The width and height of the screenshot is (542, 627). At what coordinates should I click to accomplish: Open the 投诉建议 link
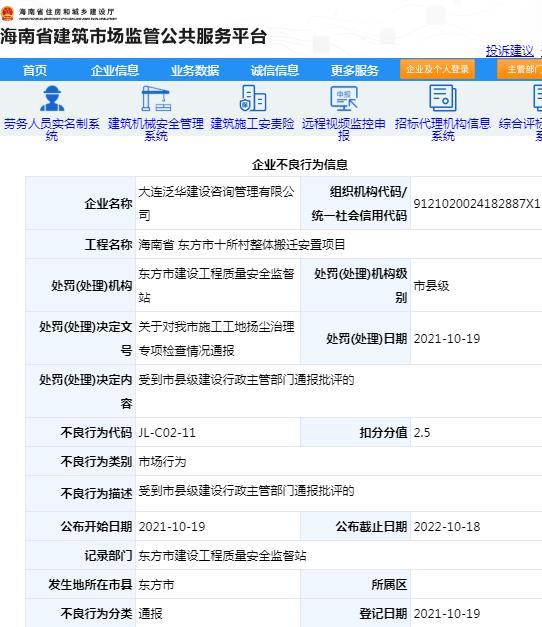click(x=510, y=51)
